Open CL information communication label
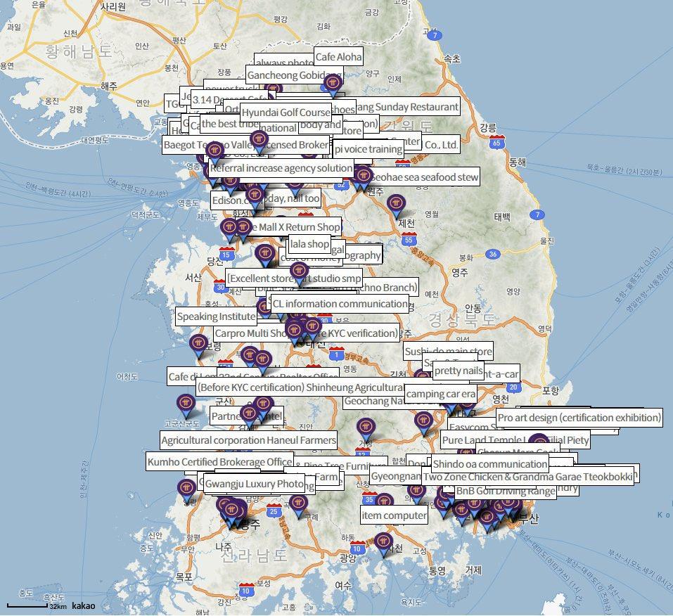Image resolution: width=673 pixels, height=616 pixels. coord(340,304)
